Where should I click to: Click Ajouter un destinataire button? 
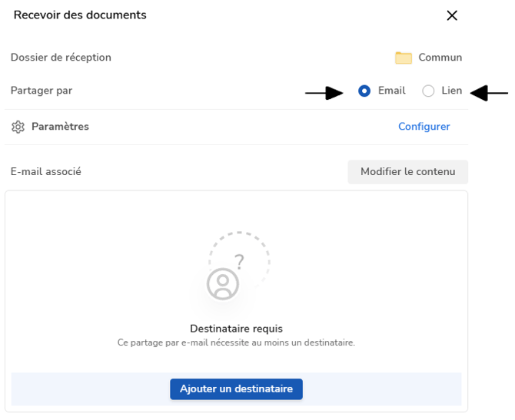coord(236,389)
